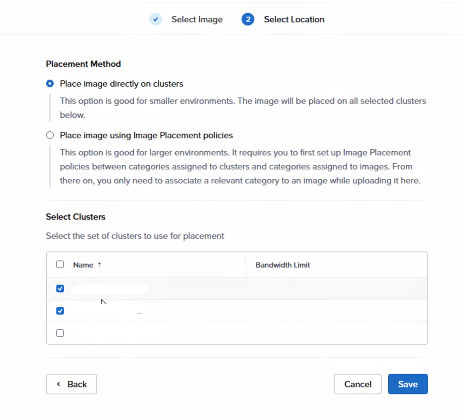Toggle the select-all checkbox in table header
The image size is (464, 419).
pos(60,264)
